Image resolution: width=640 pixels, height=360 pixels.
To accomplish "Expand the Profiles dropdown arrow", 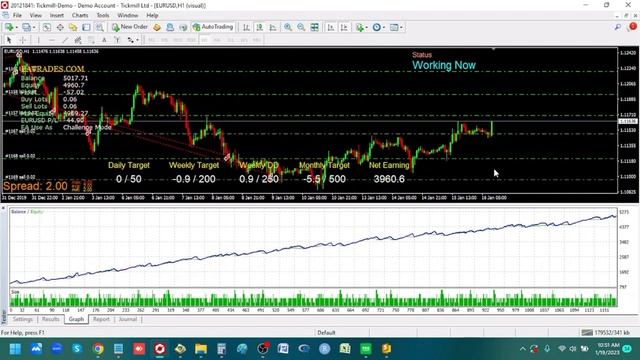I will point(34,27).
